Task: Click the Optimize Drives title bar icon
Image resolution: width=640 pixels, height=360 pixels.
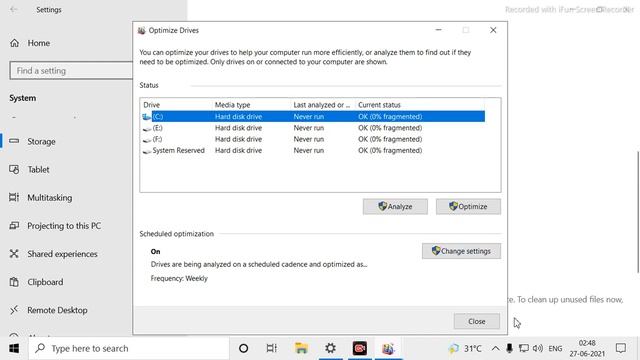Action: pyautogui.click(x=142, y=31)
